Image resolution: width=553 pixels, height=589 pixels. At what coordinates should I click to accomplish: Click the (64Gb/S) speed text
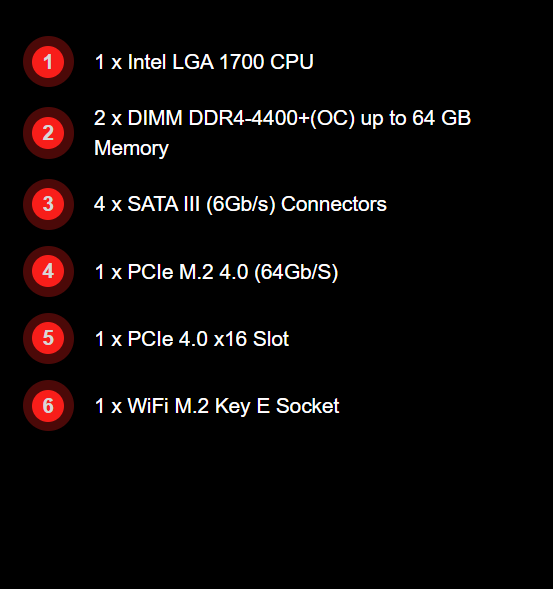tap(296, 272)
